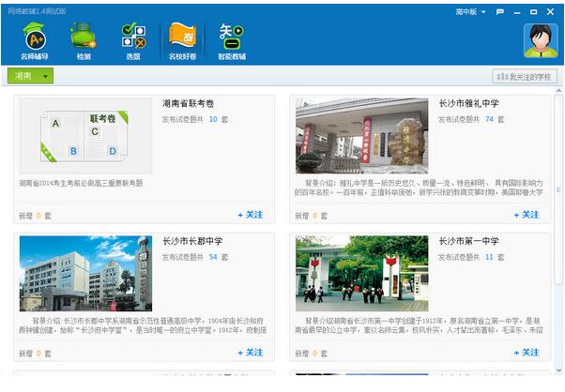Expand the 高中版 version dropdown

470,12
